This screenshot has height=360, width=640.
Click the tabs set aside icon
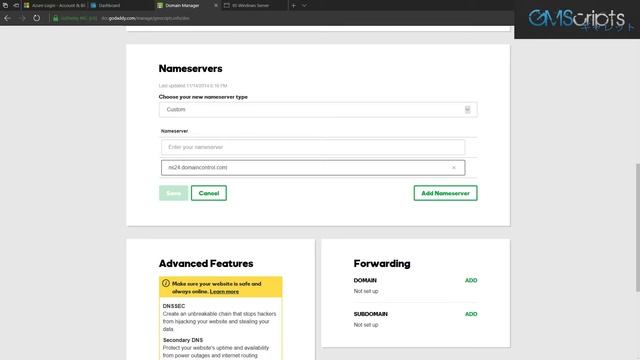[x=5, y=5]
